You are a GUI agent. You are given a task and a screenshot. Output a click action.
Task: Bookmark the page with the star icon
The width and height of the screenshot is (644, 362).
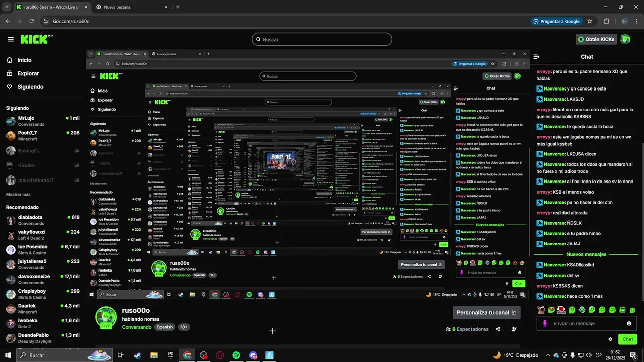point(590,21)
